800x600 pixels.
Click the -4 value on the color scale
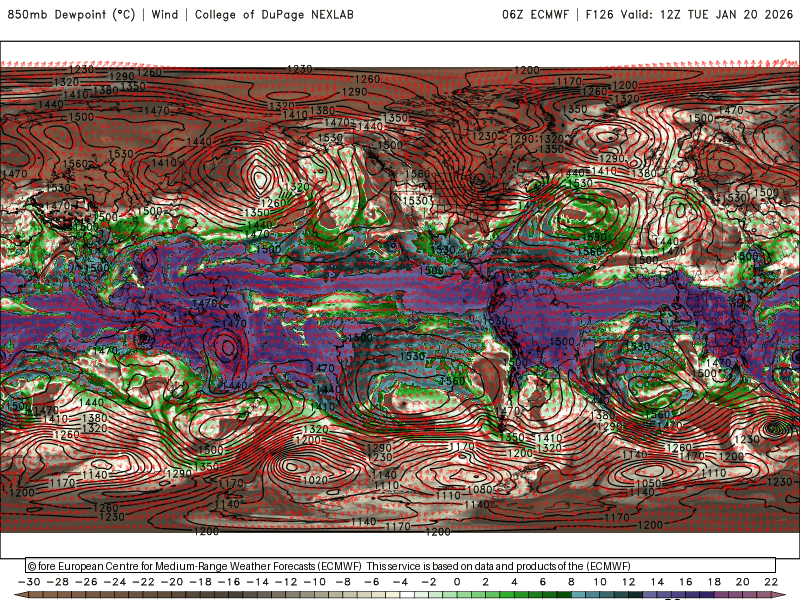coord(400,582)
